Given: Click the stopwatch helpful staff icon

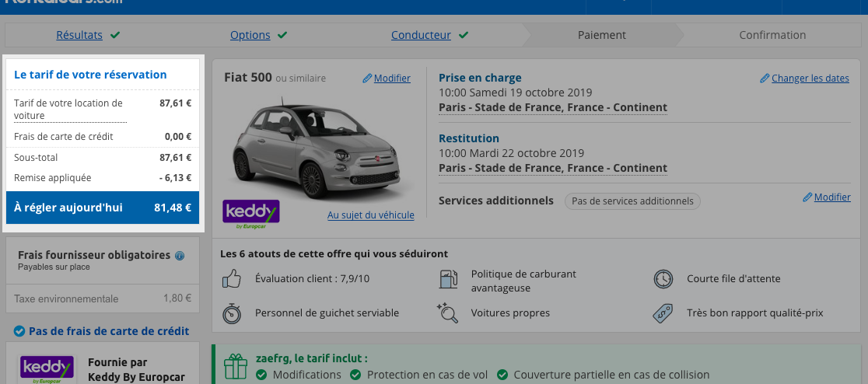Looking at the screenshot, I should 232,312.
